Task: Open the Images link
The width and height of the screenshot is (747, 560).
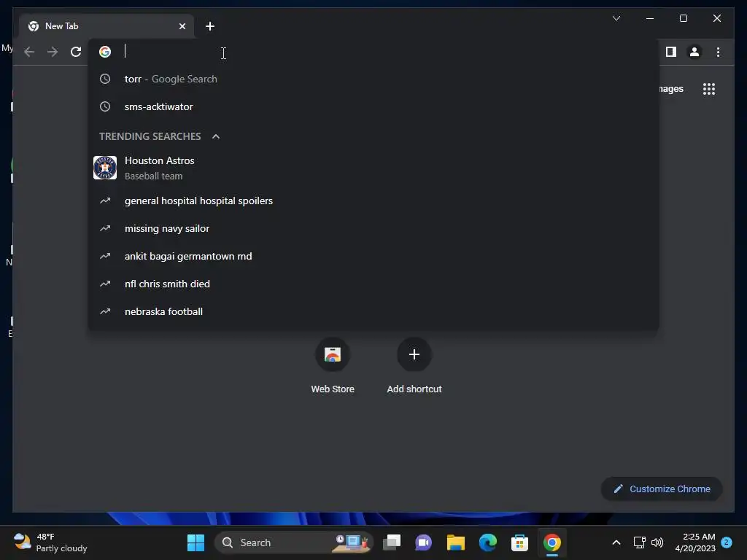Action: point(671,88)
